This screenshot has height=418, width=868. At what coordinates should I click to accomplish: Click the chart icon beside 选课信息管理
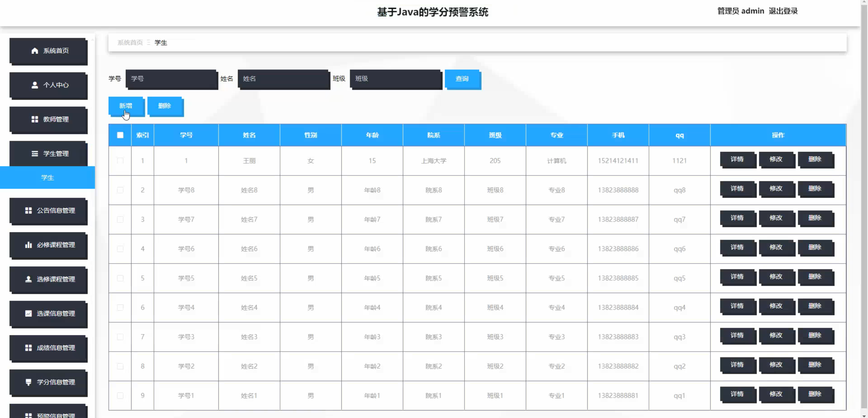coord(28,314)
